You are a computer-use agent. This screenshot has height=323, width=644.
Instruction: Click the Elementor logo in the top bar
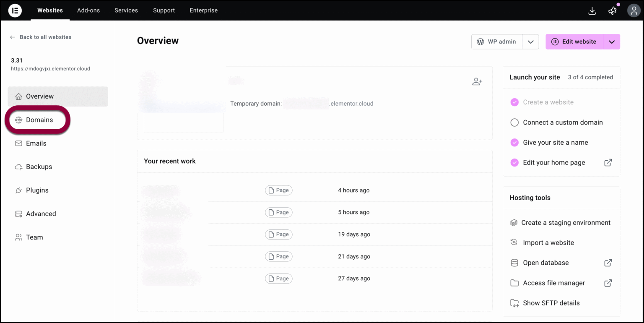point(15,10)
